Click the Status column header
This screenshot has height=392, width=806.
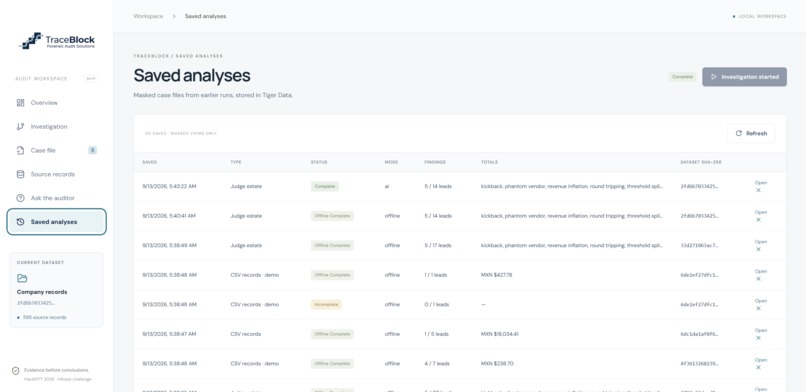(x=319, y=162)
